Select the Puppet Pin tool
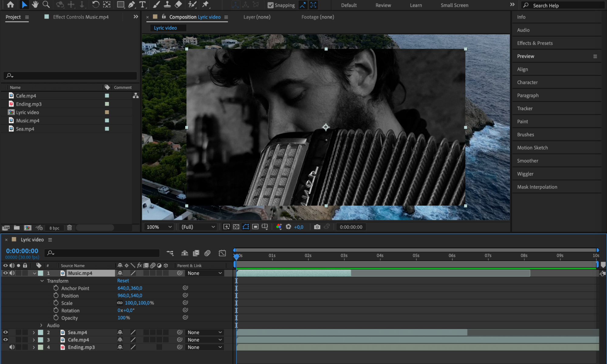 206,5
